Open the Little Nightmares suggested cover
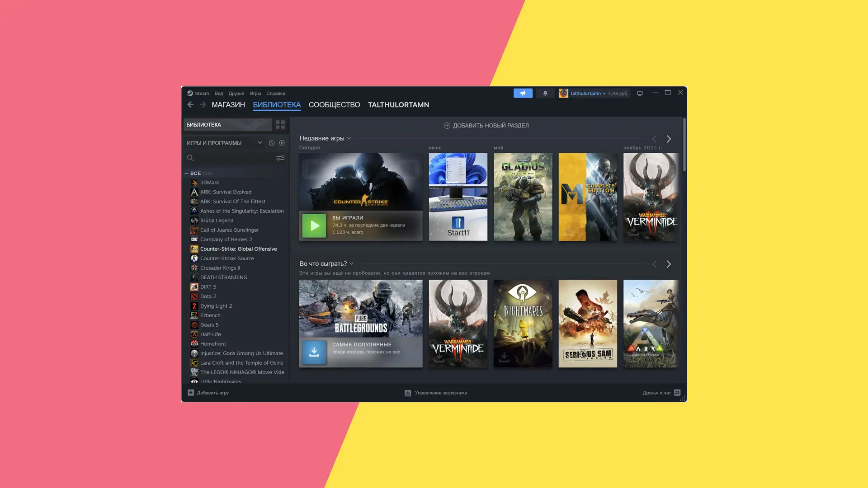 point(523,324)
